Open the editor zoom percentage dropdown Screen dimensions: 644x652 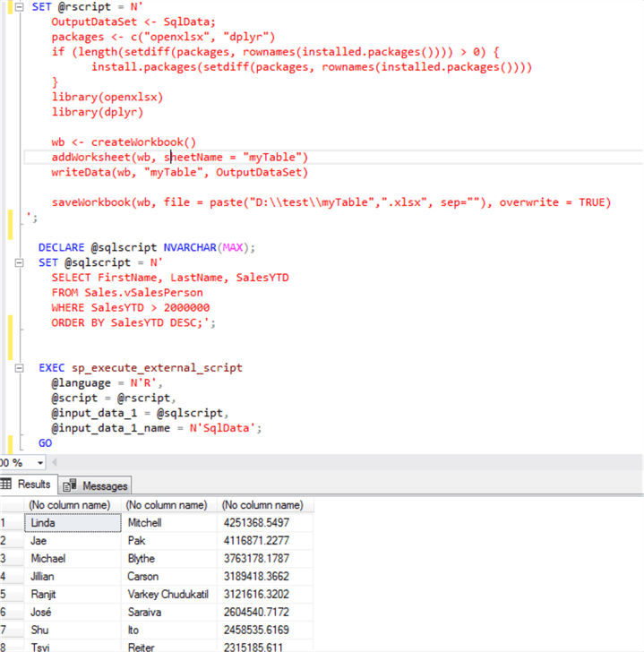40,463
